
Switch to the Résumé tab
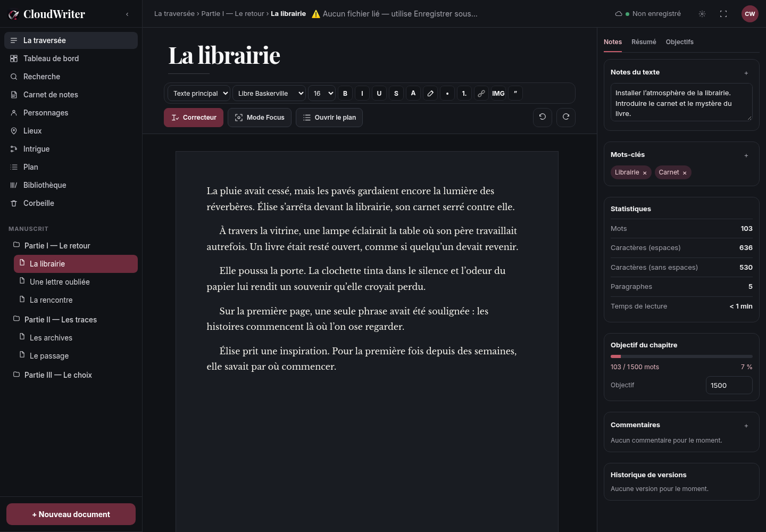[x=644, y=42]
